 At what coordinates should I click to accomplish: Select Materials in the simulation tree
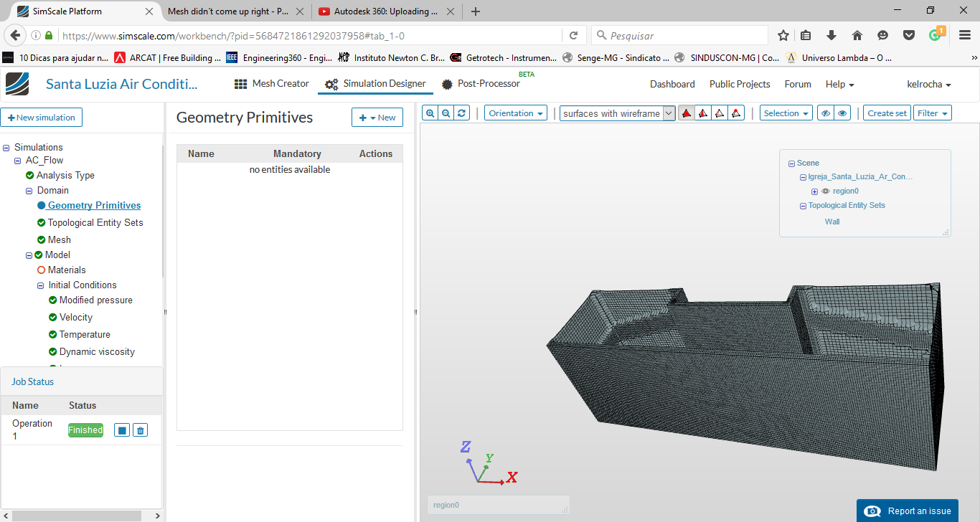pos(66,270)
